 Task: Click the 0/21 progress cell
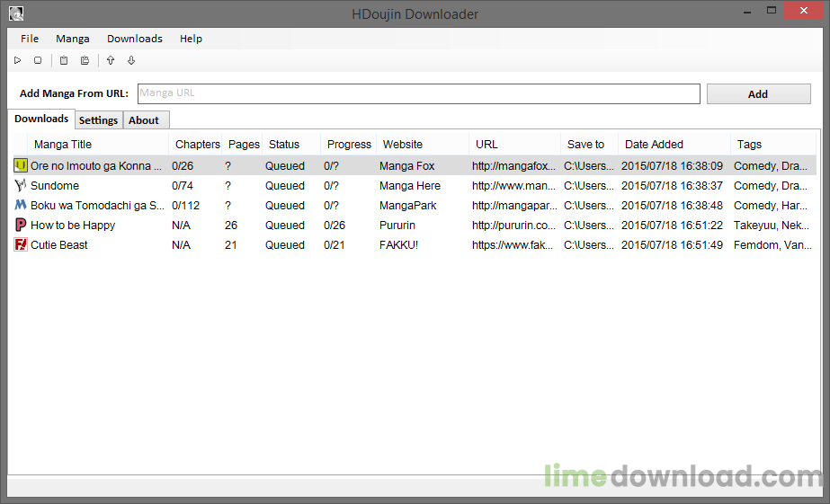pyautogui.click(x=334, y=245)
